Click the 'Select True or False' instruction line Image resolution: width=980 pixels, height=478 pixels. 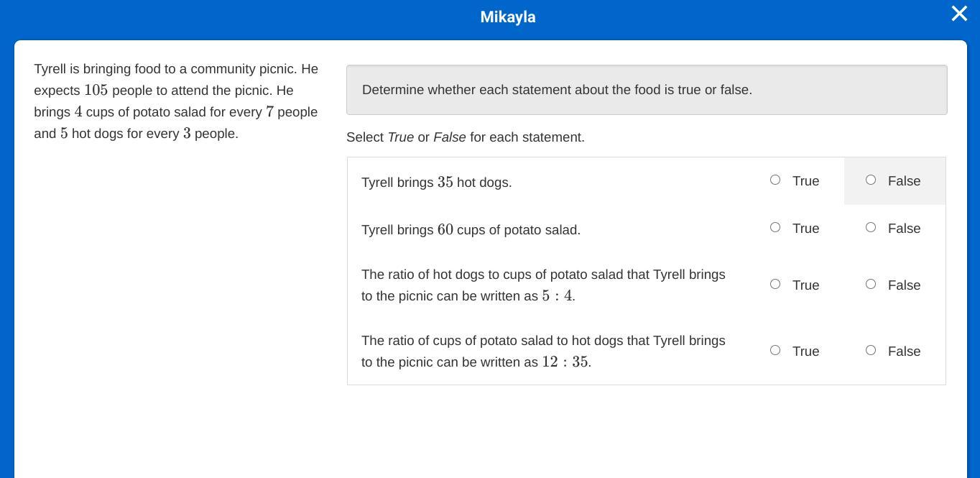[465, 137]
